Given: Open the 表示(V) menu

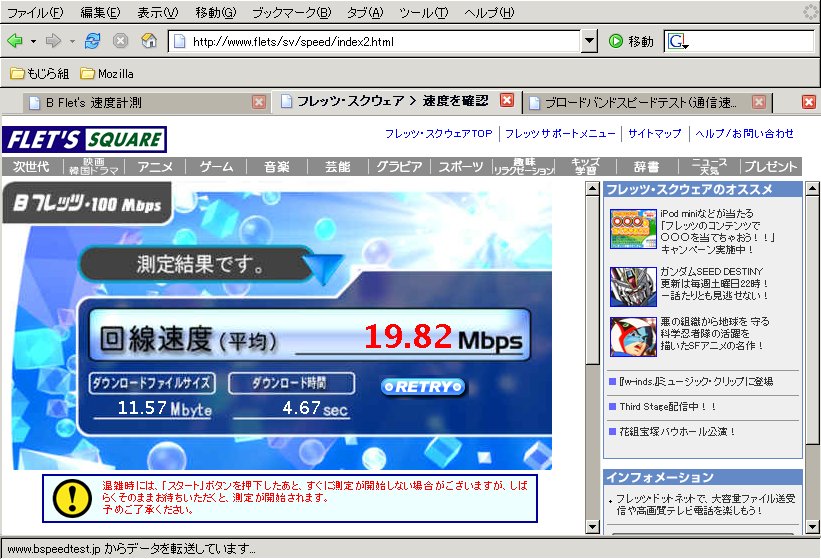Looking at the screenshot, I should [158, 13].
